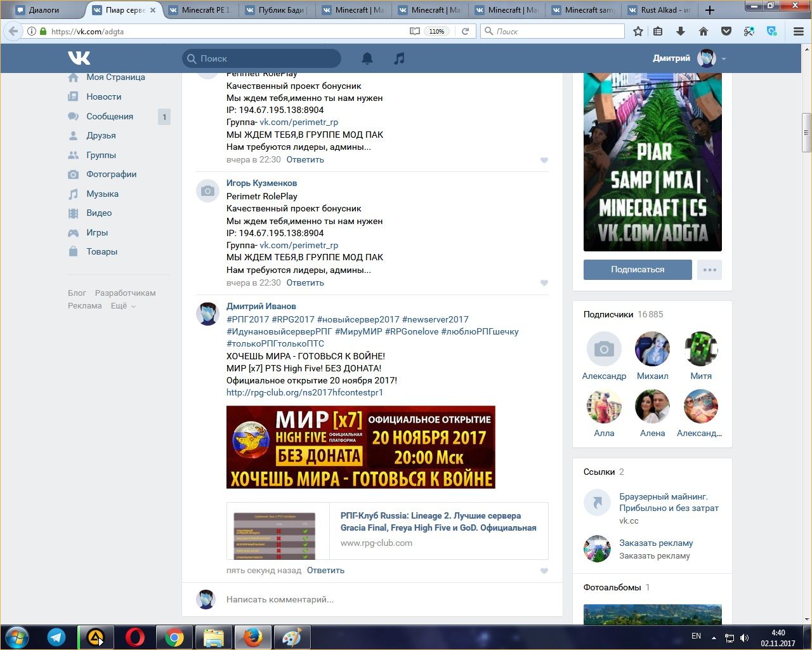Open Telegram from the taskbar

point(56,637)
